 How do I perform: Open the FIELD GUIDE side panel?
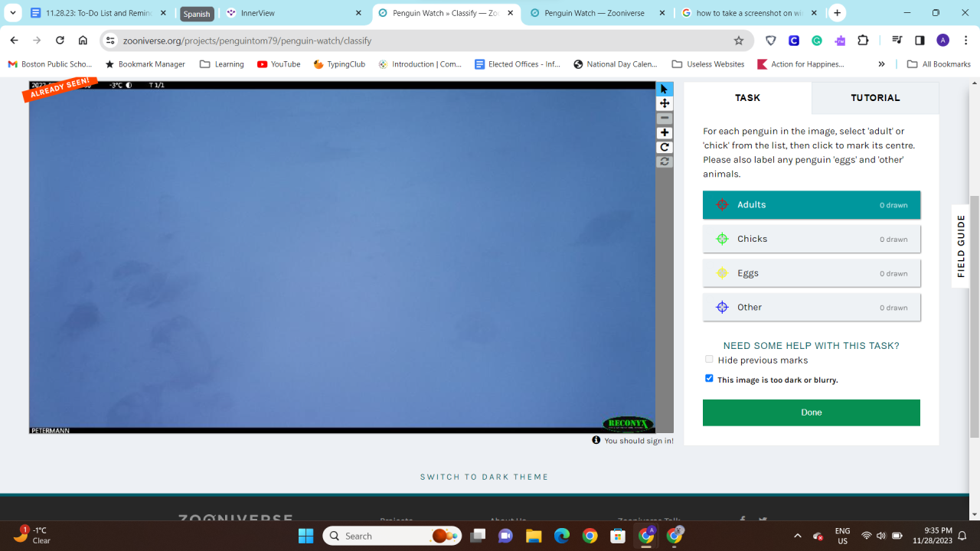tap(962, 246)
